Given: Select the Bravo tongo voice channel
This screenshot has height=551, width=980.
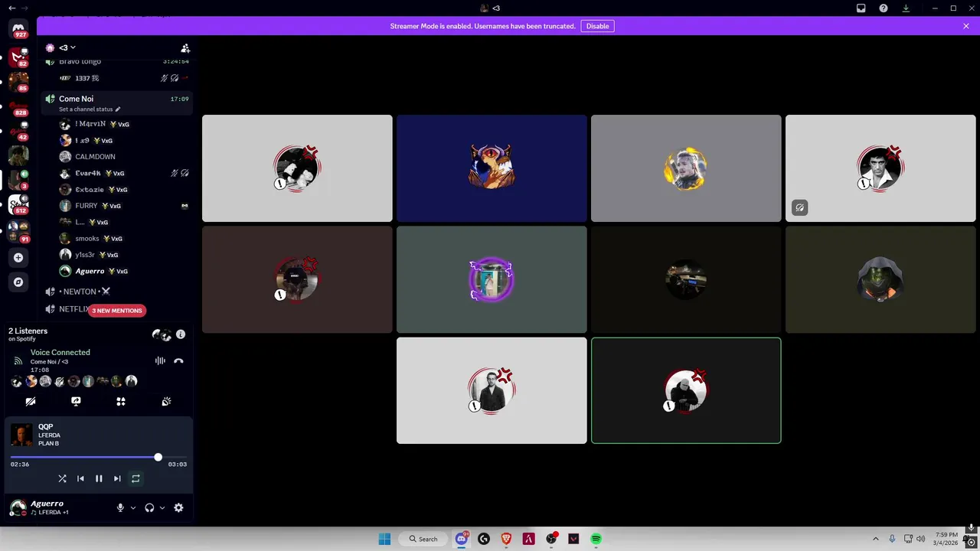Looking at the screenshot, I should click(x=116, y=61).
